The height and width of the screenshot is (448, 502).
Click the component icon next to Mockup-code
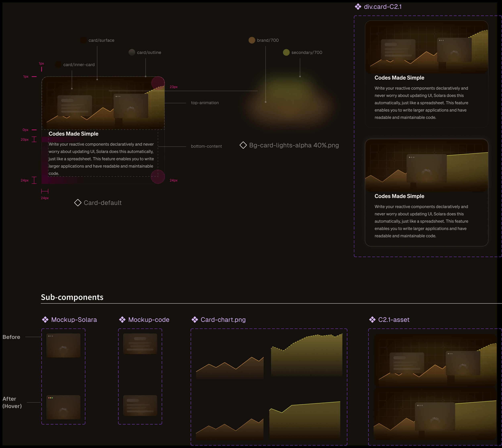point(122,320)
